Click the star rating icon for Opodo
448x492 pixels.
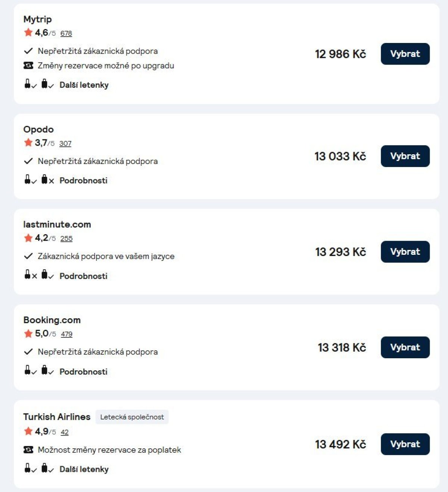click(x=28, y=142)
